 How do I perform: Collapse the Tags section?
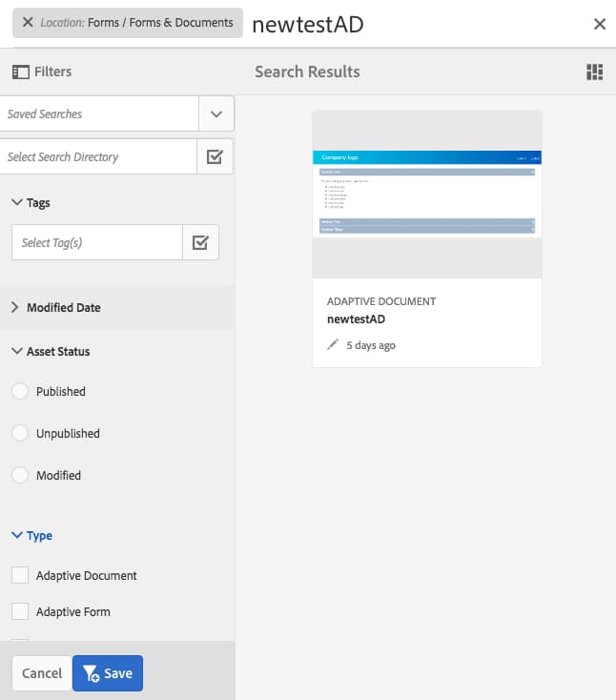[16, 202]
